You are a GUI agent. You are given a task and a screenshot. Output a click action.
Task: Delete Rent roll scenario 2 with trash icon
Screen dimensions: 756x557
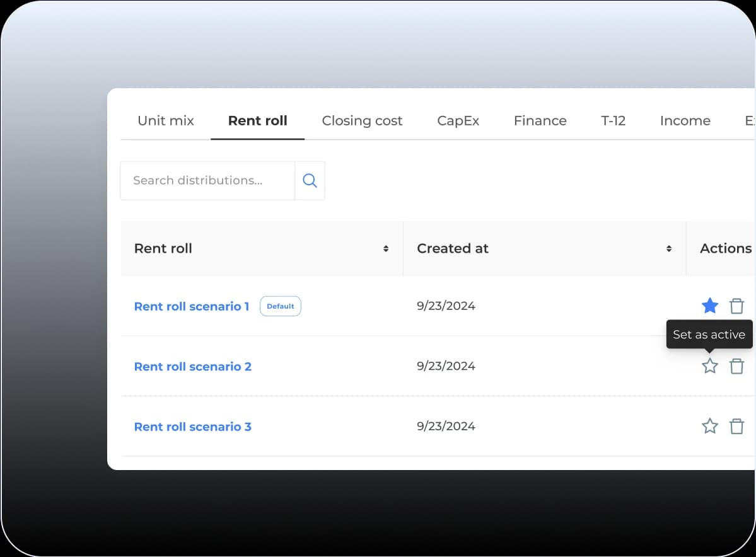pyautogui.click(x=736, y=366)
